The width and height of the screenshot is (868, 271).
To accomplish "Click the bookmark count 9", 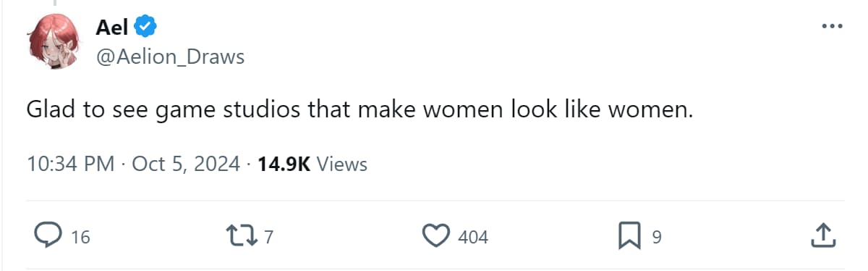I will (x=657, y=237).
